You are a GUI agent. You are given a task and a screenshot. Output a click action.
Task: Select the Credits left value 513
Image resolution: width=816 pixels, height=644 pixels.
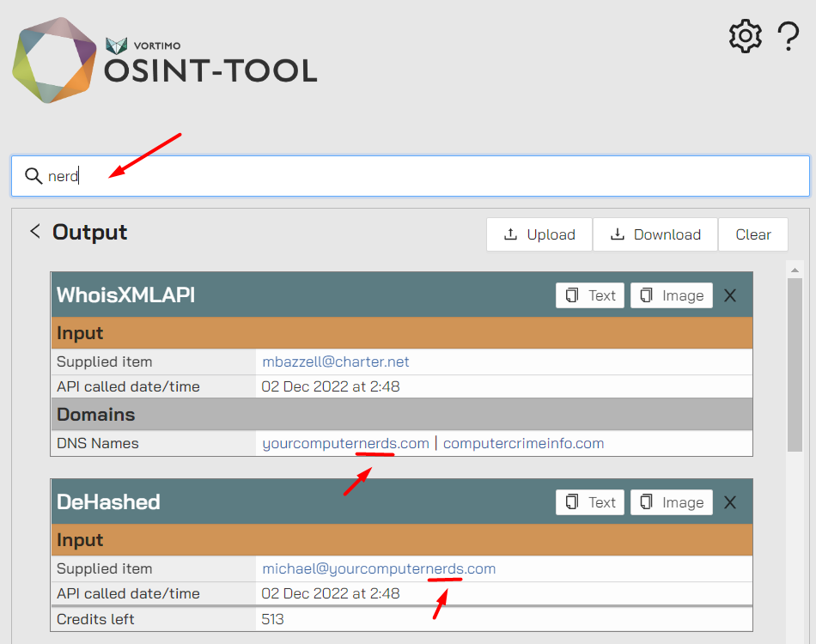[x=272, y=619]
